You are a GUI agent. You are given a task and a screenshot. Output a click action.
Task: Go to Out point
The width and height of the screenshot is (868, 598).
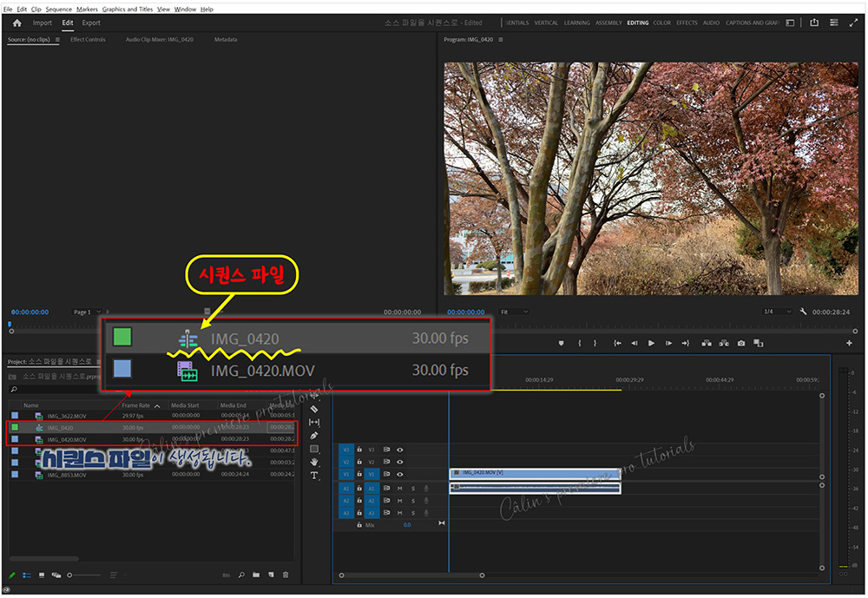686,344
